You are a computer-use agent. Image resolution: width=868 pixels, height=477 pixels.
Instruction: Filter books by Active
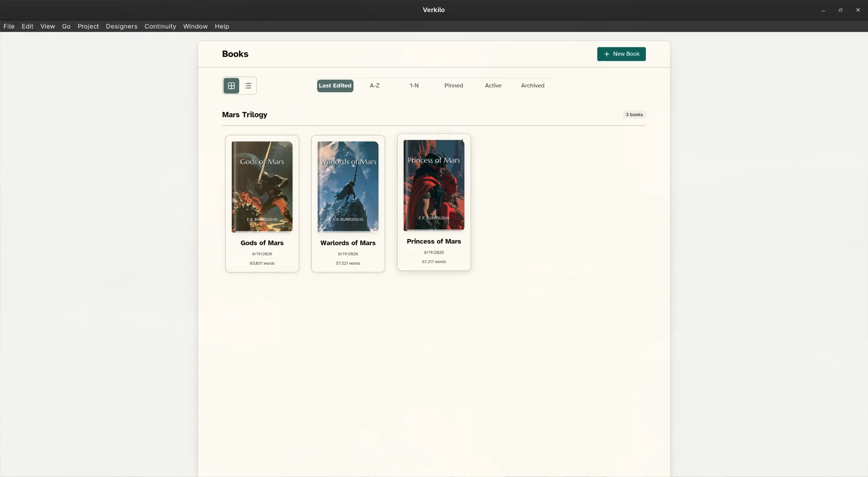[493, 85]
